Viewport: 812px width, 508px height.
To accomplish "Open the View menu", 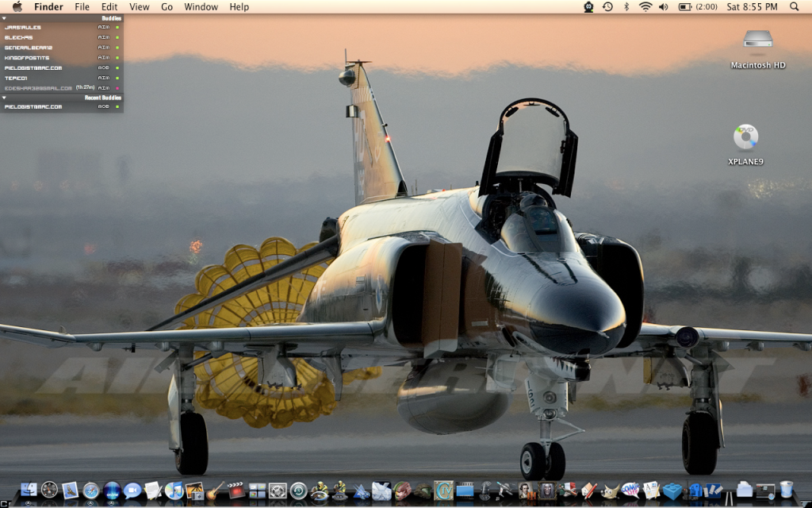I will [140, 6].
